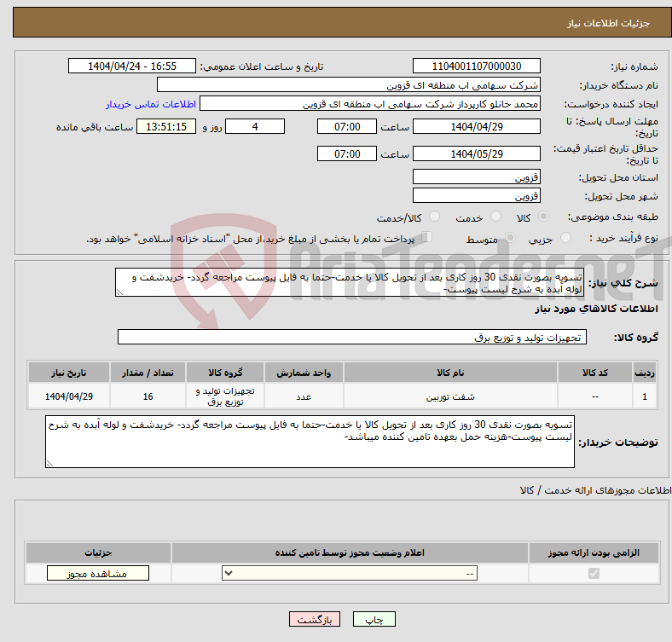The width and height of the screenshot is (672, 642).
Task: Click the buyer notes text area
Action: click(x=310, y=442)
